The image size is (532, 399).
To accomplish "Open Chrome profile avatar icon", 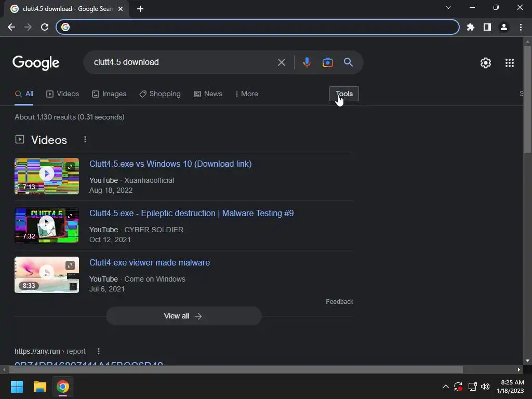I will (504, 27).
